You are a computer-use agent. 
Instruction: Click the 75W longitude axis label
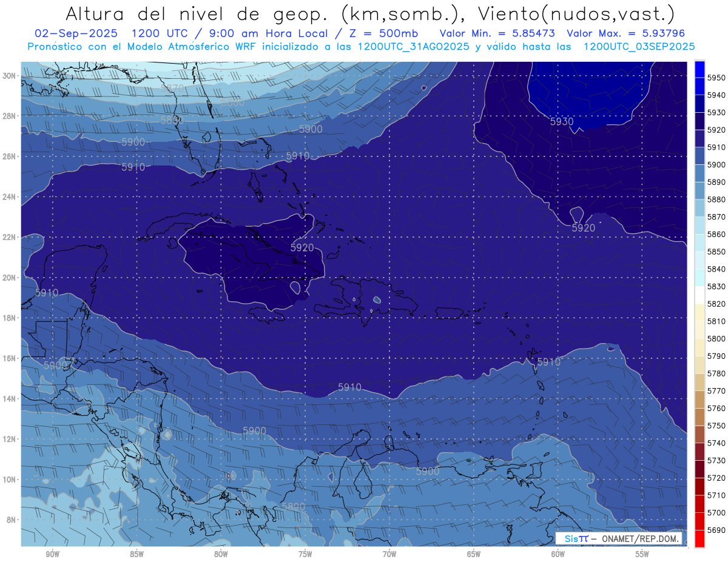(305, 554)
